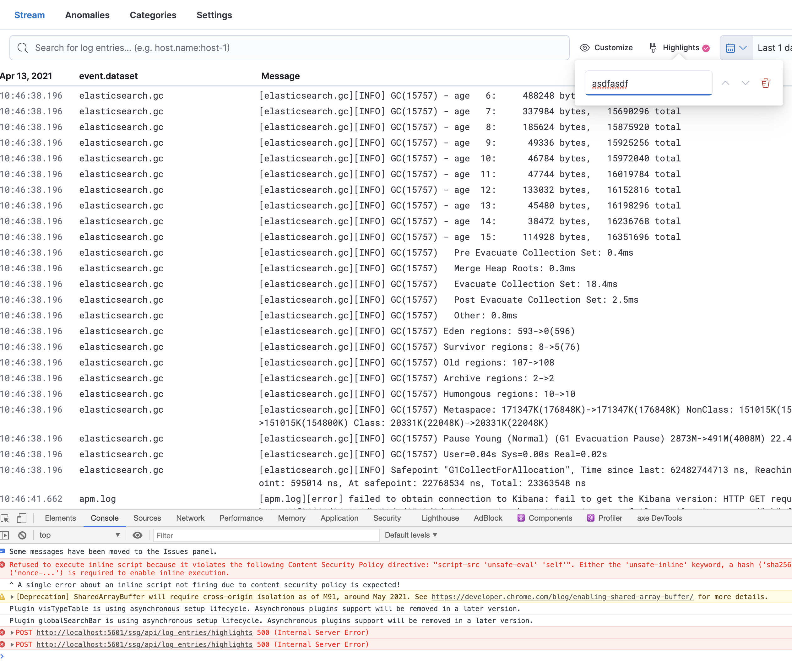This screenshot has height=672, width=792.
Task: Toggle the device toolbar icon in DevTools
Action: 22,518
